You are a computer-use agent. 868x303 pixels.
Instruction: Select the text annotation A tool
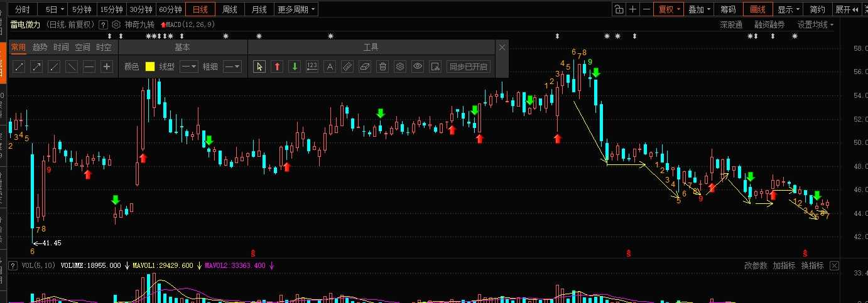[329, 66]
